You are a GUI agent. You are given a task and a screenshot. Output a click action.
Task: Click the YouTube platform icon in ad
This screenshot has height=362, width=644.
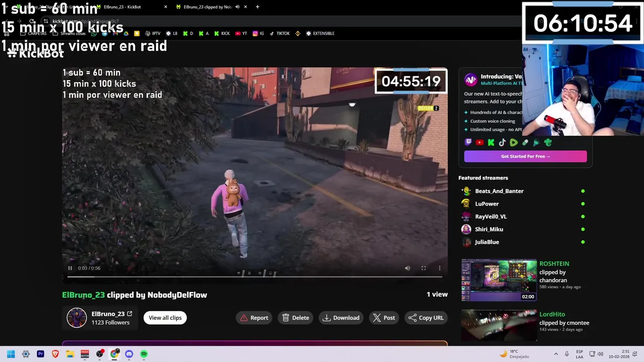[x=479, y=142]
